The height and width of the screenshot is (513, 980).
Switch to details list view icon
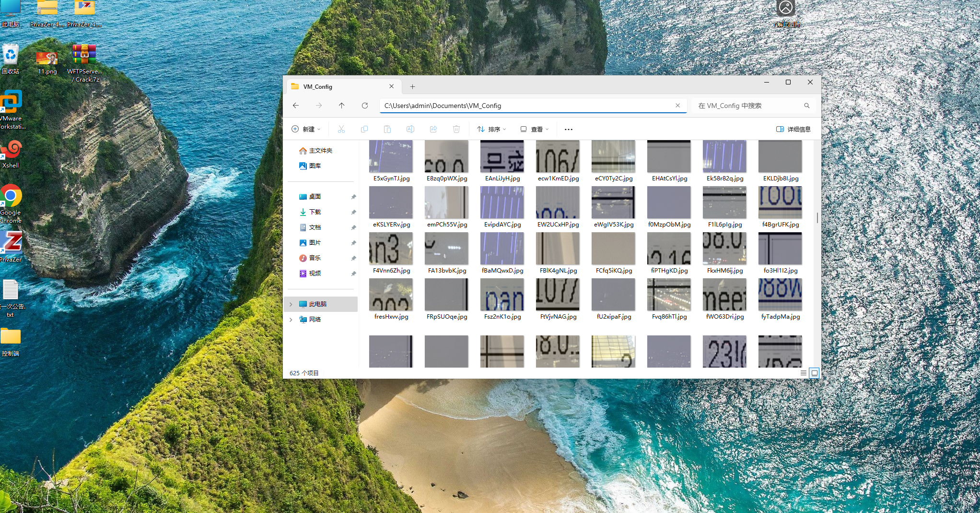click(804, 373)
